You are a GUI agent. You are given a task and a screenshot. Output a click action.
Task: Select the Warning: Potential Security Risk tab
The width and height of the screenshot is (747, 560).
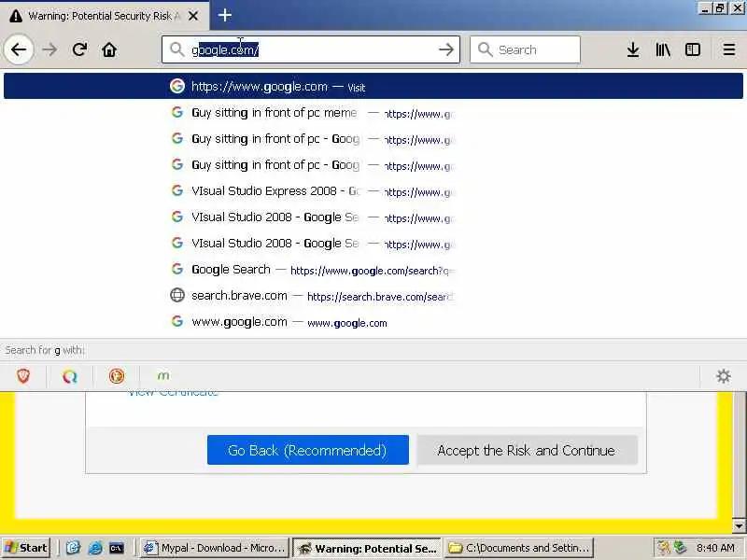(x=104, y=16)
